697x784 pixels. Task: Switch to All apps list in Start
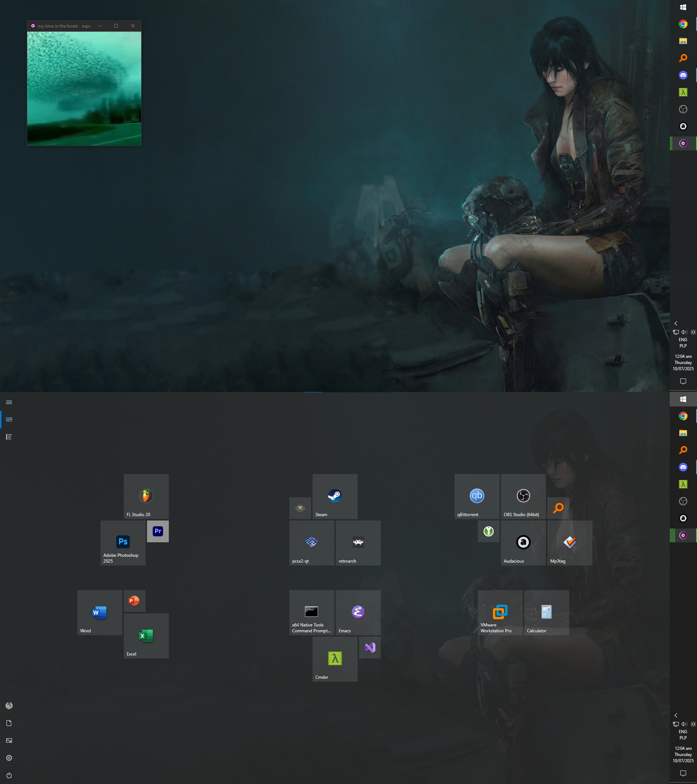[x=9, y=437]
